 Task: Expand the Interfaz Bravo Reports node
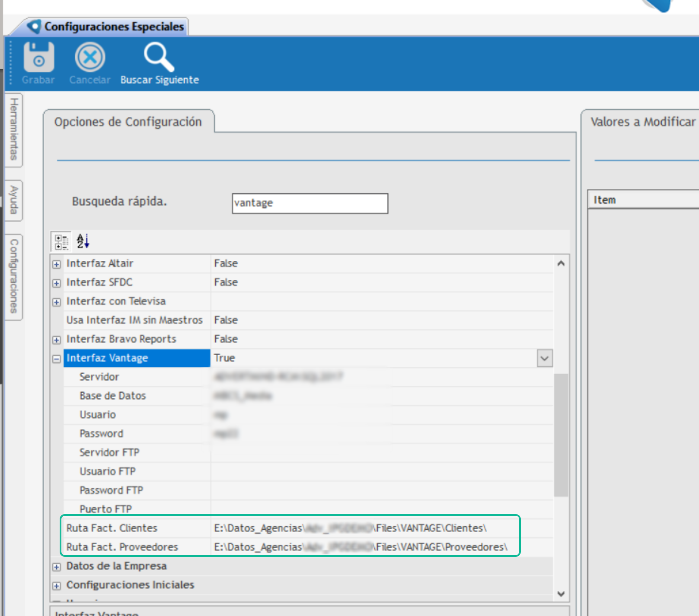pyautogui.click(x=57, y=340)
